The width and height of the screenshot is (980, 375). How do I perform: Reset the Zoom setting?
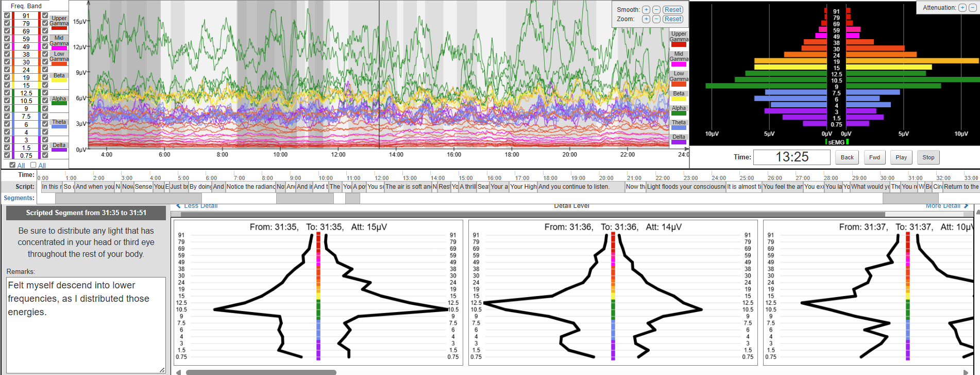click(673, 19)
